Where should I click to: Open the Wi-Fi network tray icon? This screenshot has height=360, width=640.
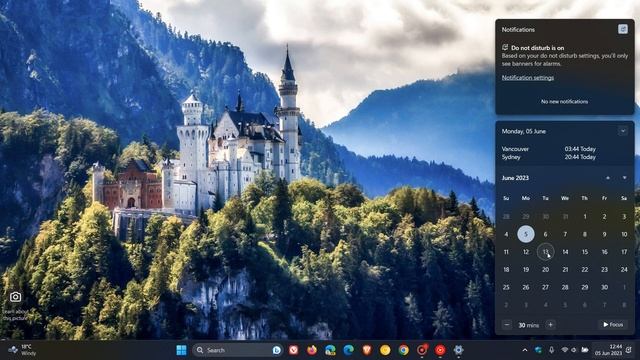coord(565,350)
